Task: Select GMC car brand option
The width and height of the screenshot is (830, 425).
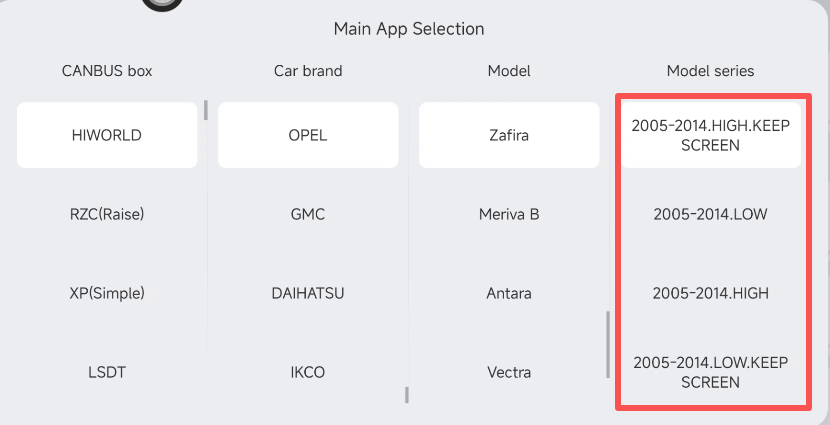Action: point(308,214)
